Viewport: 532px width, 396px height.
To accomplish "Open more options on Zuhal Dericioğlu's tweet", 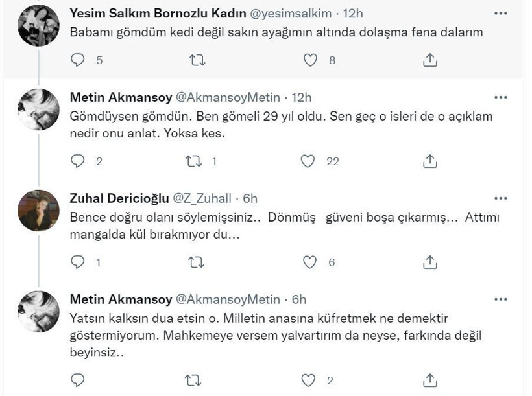I will click(x=500, y=197).
